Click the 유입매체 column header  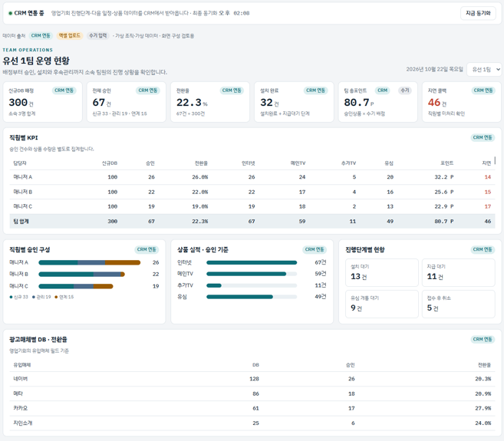21,365
